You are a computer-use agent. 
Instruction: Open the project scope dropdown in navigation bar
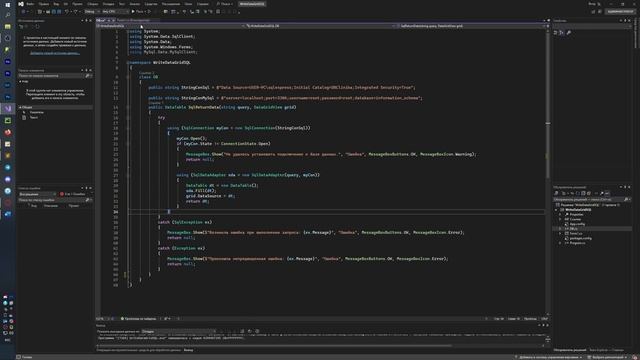171,26
